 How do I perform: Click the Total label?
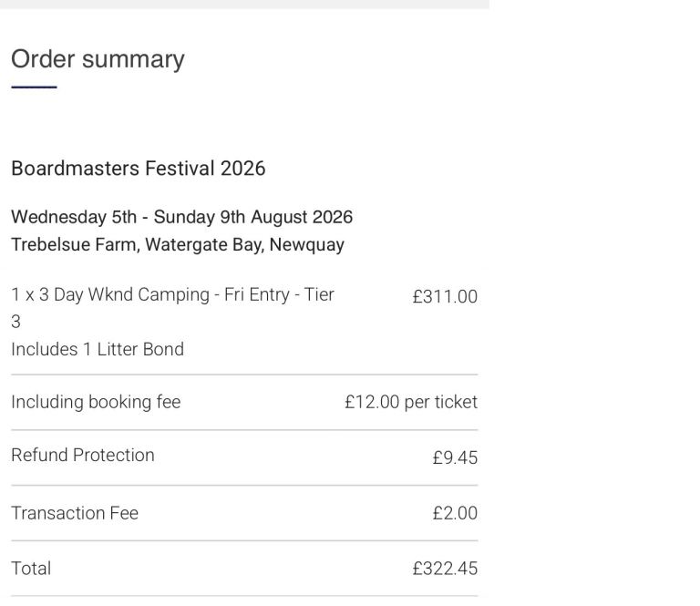pos(31,569)
